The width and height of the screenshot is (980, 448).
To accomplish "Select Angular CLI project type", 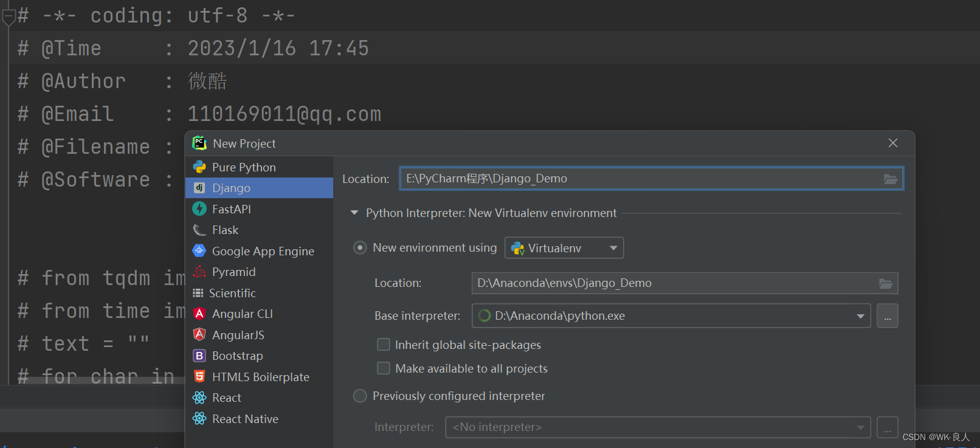I will (259, 314).
